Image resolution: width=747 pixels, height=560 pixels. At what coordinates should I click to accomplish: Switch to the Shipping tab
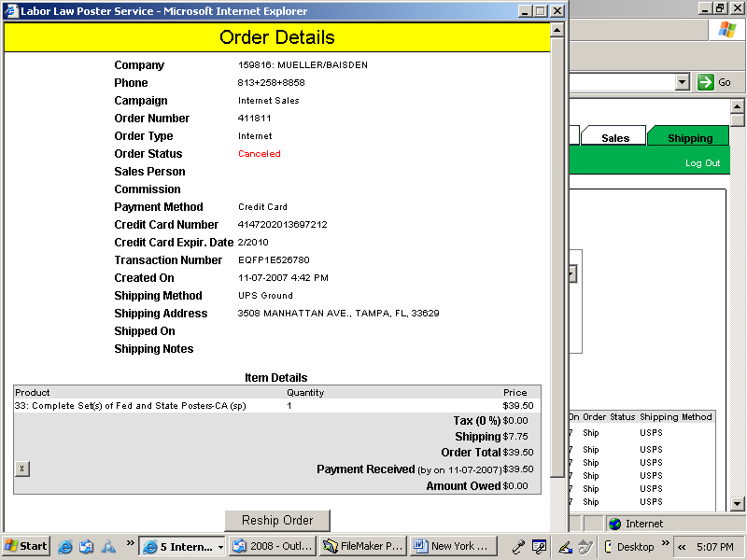[689, 138]
